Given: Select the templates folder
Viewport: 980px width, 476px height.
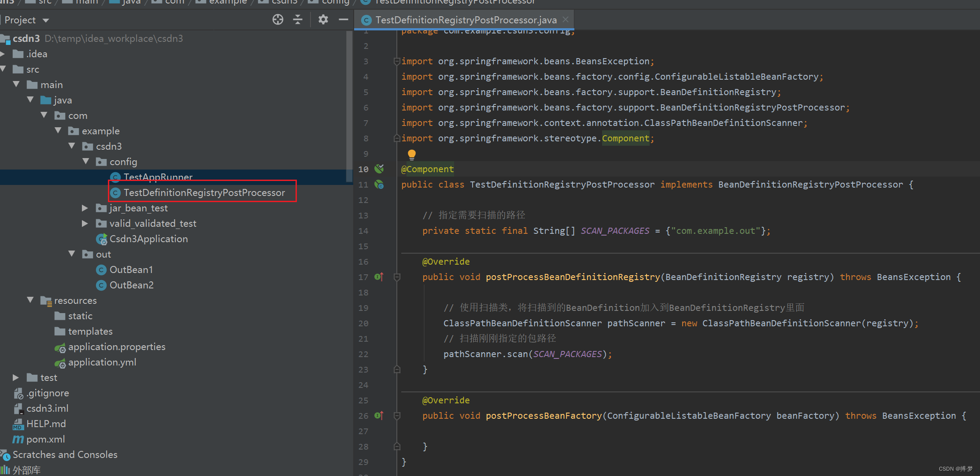Looking at the screenshot, I should click(90, 331).
